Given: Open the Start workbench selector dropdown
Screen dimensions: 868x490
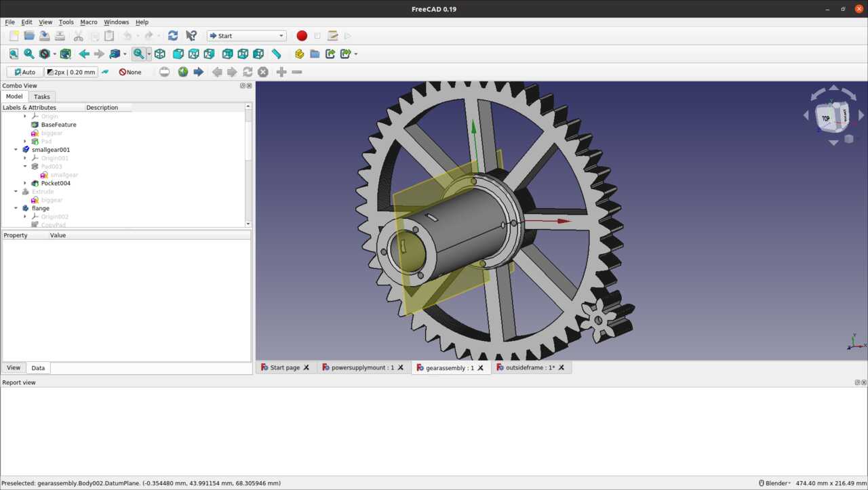Looking at the screenshot, I should [x=247, y=36].
